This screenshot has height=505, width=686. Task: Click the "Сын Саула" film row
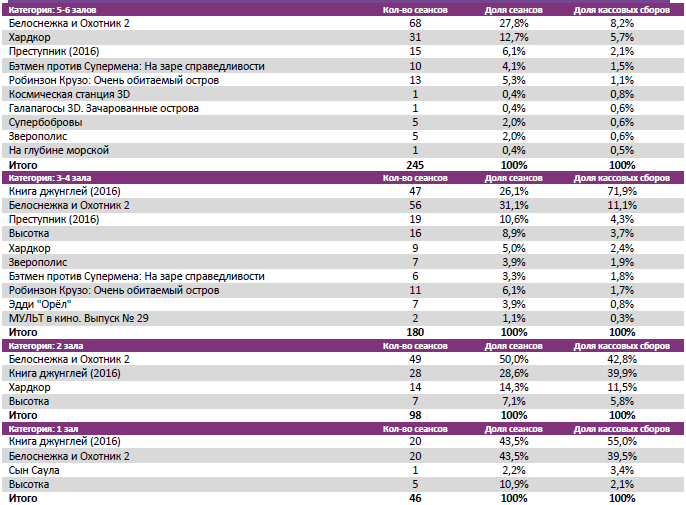[x=34, y=470]
